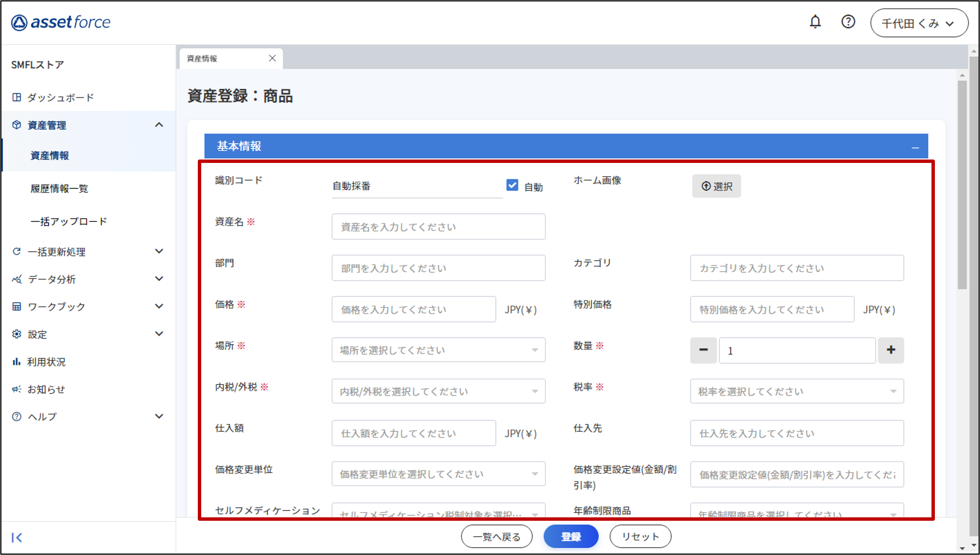Click the plus button to increase quantity
This screenshot has width=980, height=555.
pyautogui.click(x=890, y=350)
